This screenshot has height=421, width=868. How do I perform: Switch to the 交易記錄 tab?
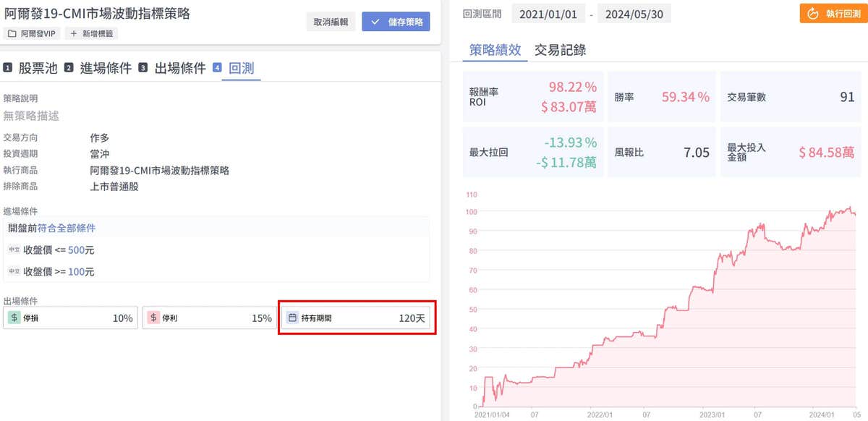(x=560, y=49)
